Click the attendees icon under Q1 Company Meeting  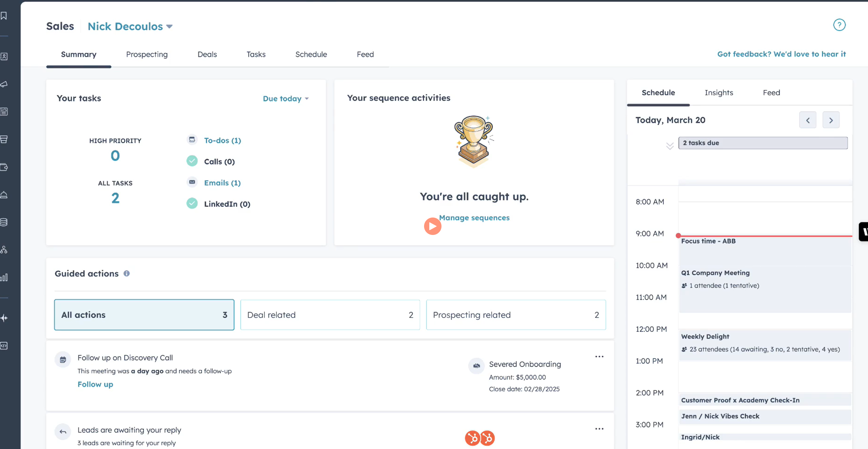[684, 286]
